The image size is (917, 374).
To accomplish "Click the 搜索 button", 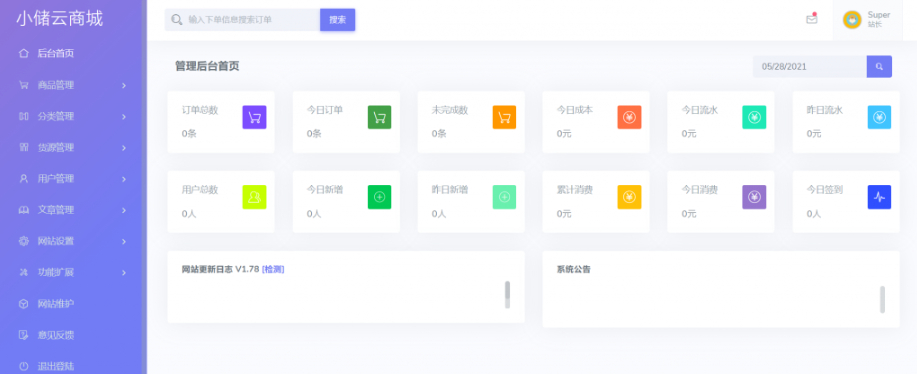I will pyautogui.click(x=337, y=19).
